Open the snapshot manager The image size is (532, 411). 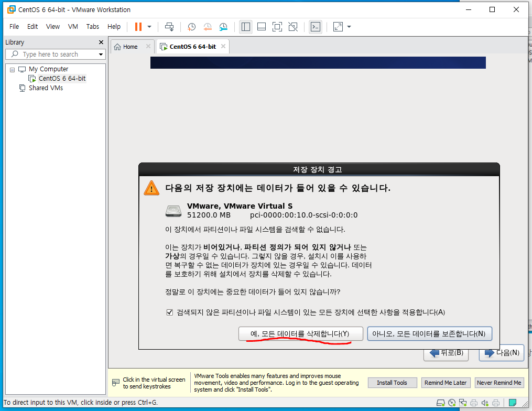(223, 27)
